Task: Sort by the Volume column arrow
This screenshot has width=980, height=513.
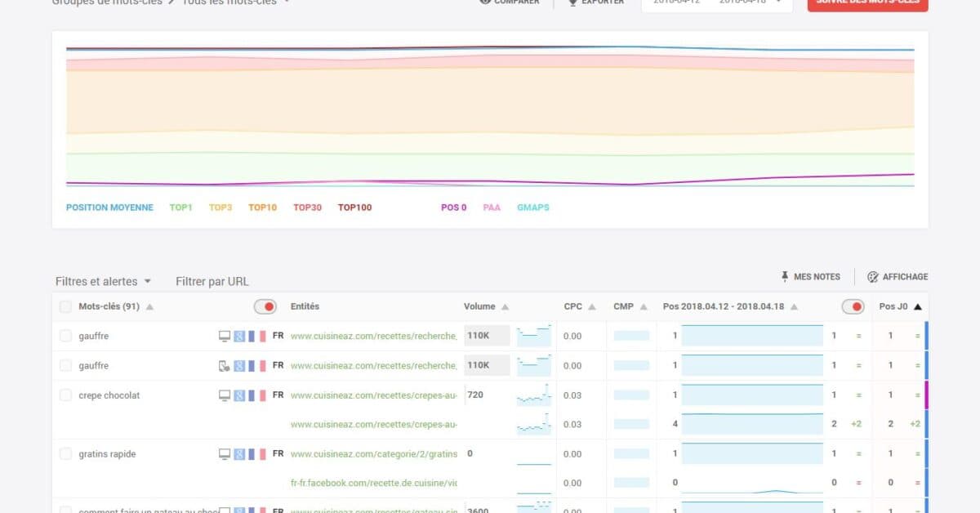Action: tap(506, 307)
